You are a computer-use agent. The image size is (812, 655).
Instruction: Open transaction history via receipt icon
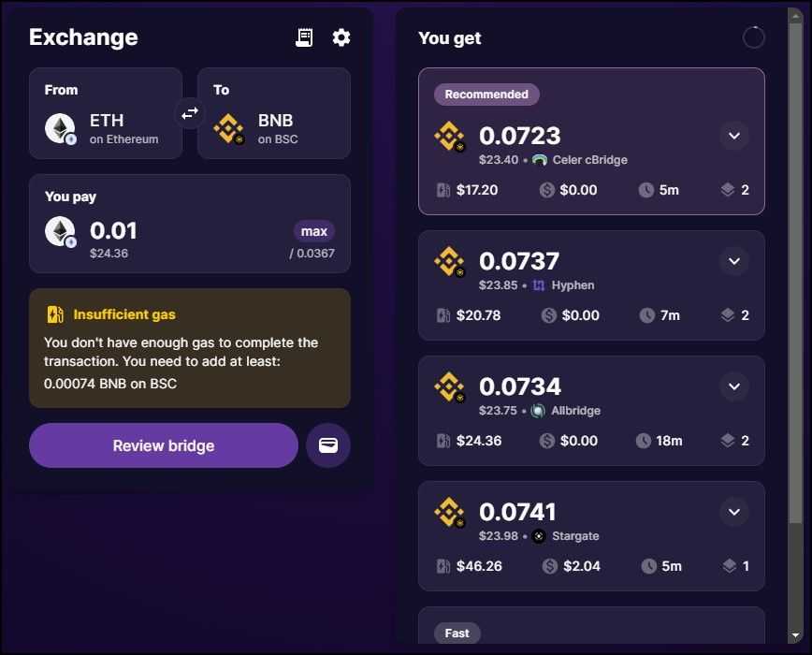pyautogui.click(x=303, y=36)
